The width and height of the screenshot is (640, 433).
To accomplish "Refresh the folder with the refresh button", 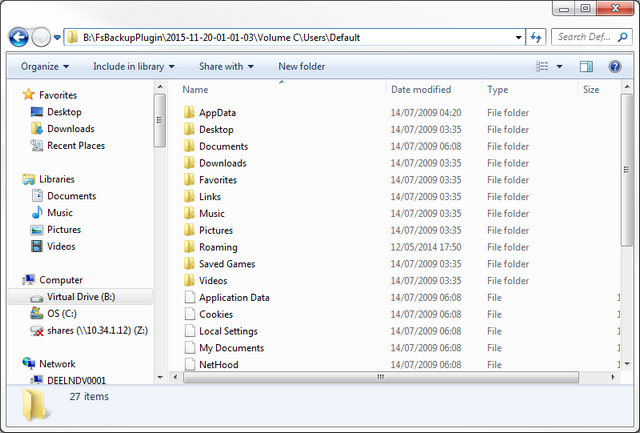I will point(536,38).
